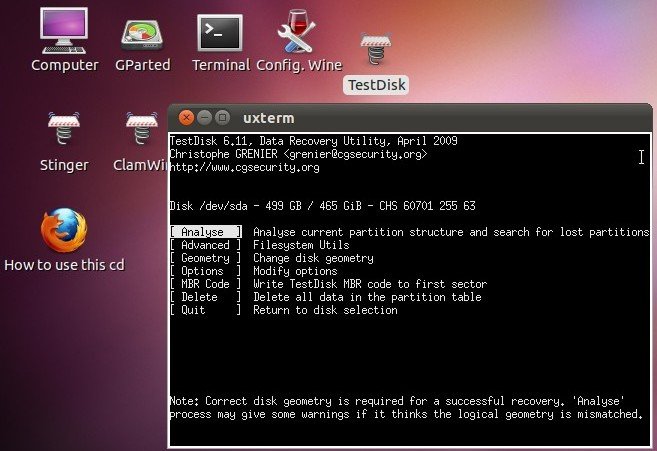Image resolution: width=657 pixels, height=451 pixels.
Task: Click the 'Disk /dev/sda - 499 GB' line
Action: coord(323,205)
